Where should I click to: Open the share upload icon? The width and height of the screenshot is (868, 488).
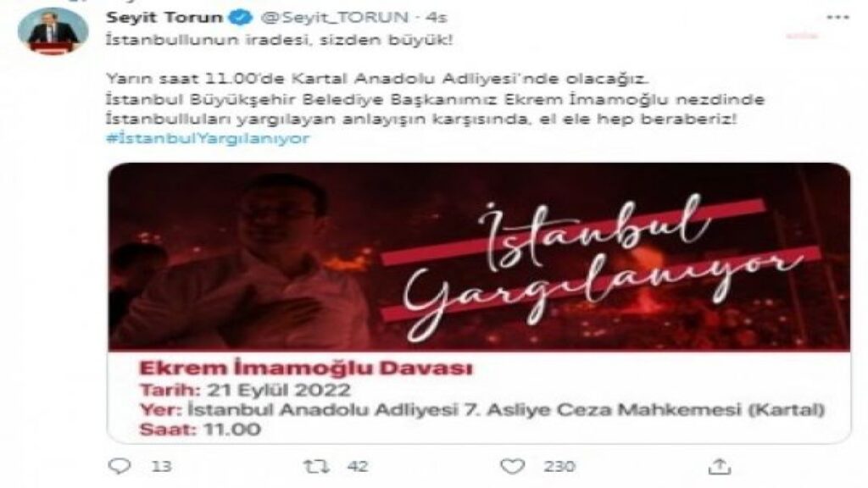click(719, 467)
